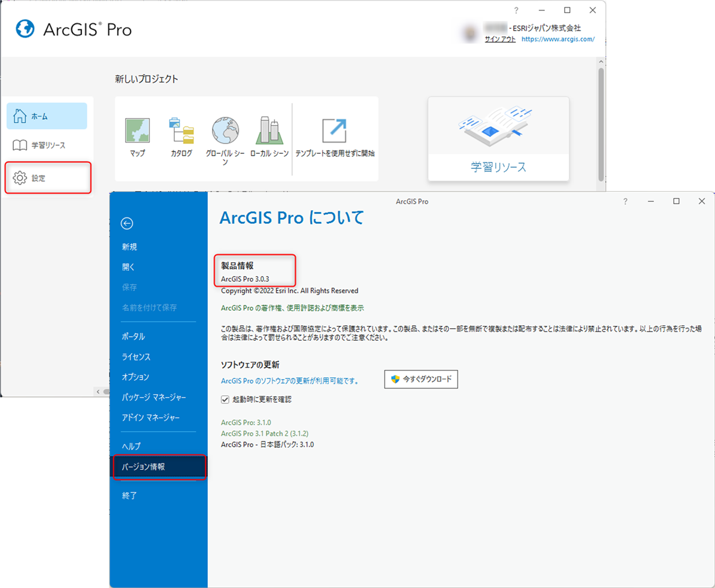Minimize the ArcGIS Pro start window
This screenshot has height=588, width=715.
click(542, 11)
